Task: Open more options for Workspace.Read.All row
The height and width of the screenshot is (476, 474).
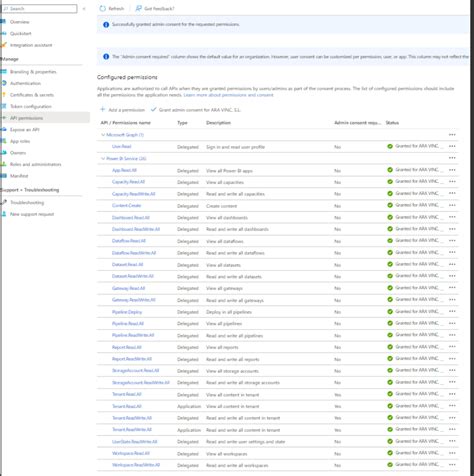Action: pyautogui.click(x=452, y=453)
